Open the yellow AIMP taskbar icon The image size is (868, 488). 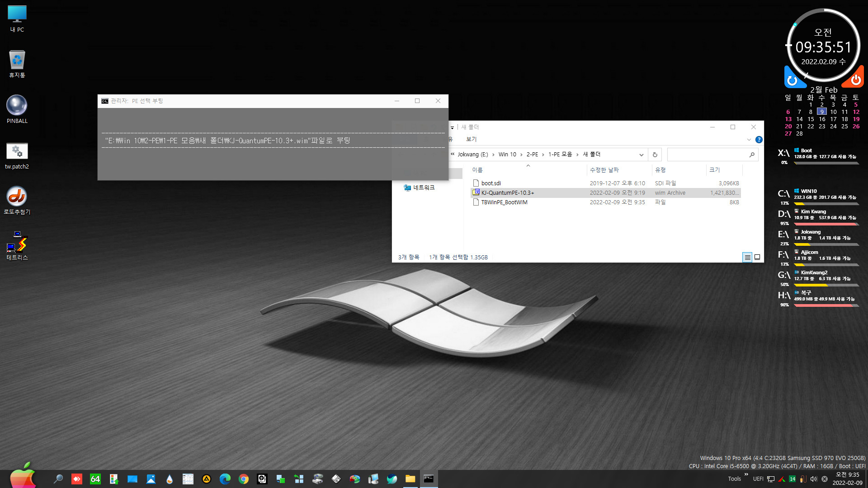pyautogui.click(x=207, y=479)
